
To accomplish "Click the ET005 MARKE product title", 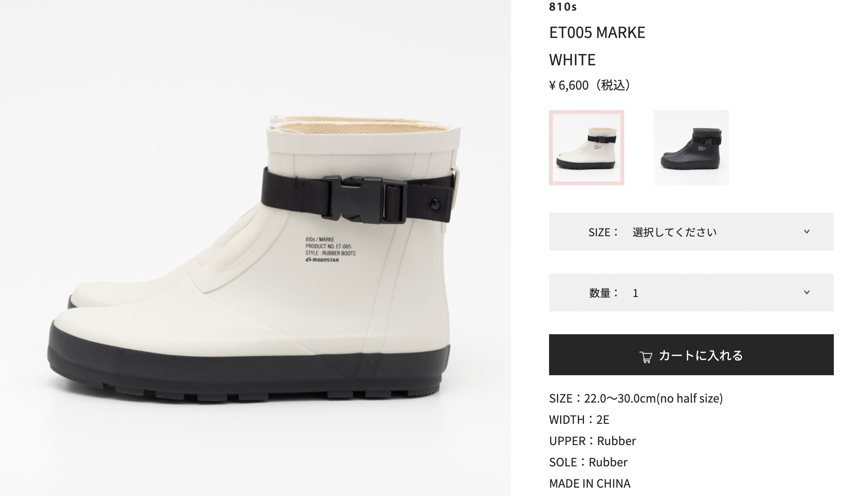I will click(x=597, y=33).
